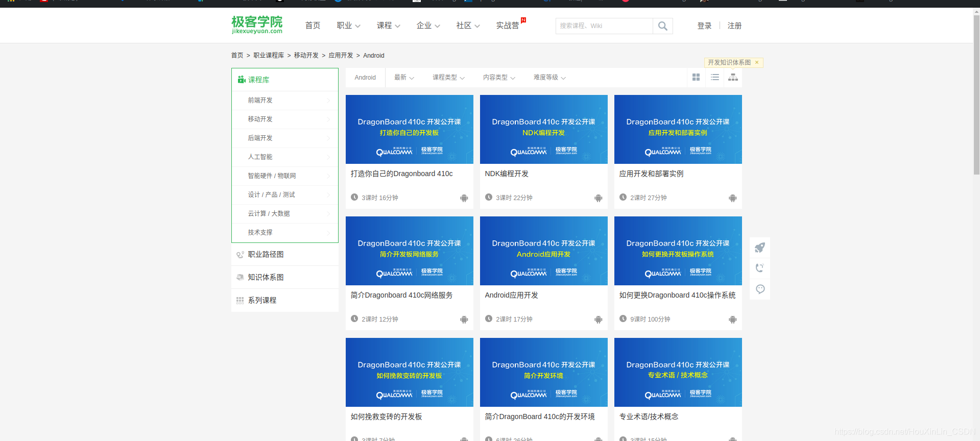Click clock icon on Android应用开发 card
The height and width of the screenshot is (441, 980).
489,318
